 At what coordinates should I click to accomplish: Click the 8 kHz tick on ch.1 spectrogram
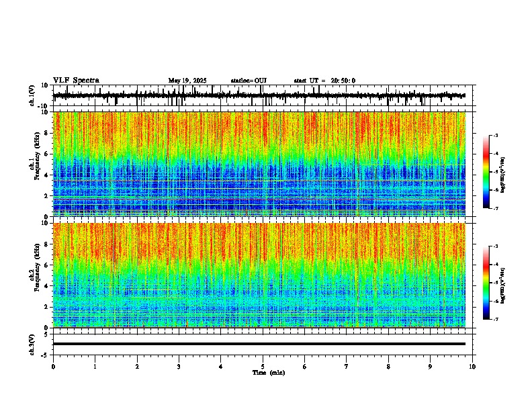47,133
